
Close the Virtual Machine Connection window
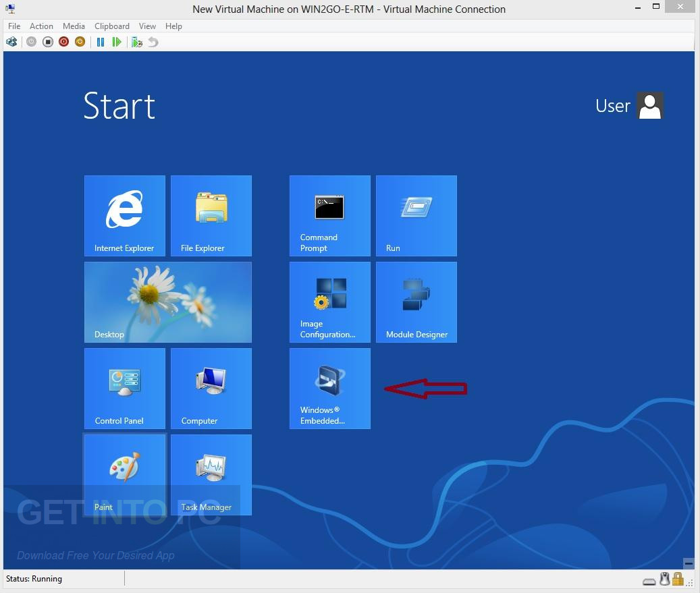click(680, 6)
